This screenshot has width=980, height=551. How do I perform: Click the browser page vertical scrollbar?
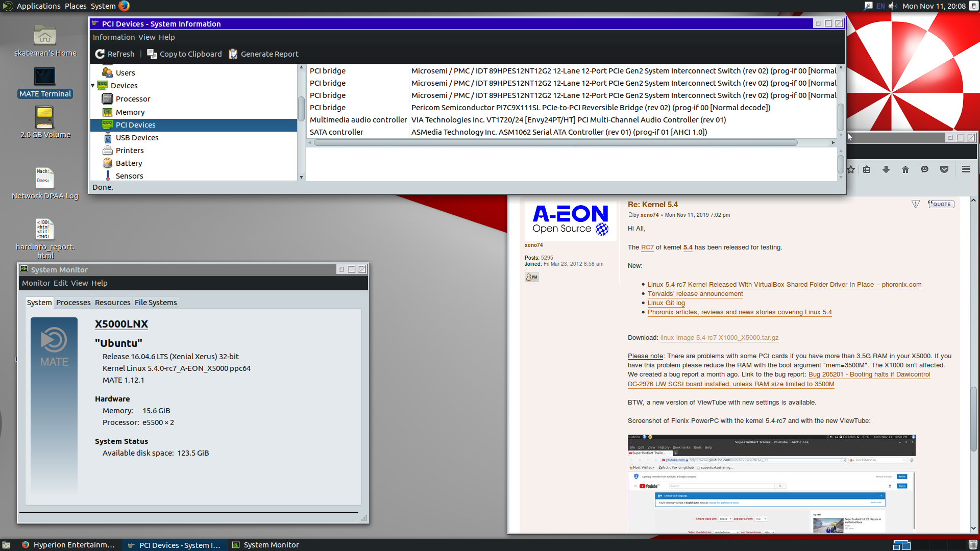(973, 418)
